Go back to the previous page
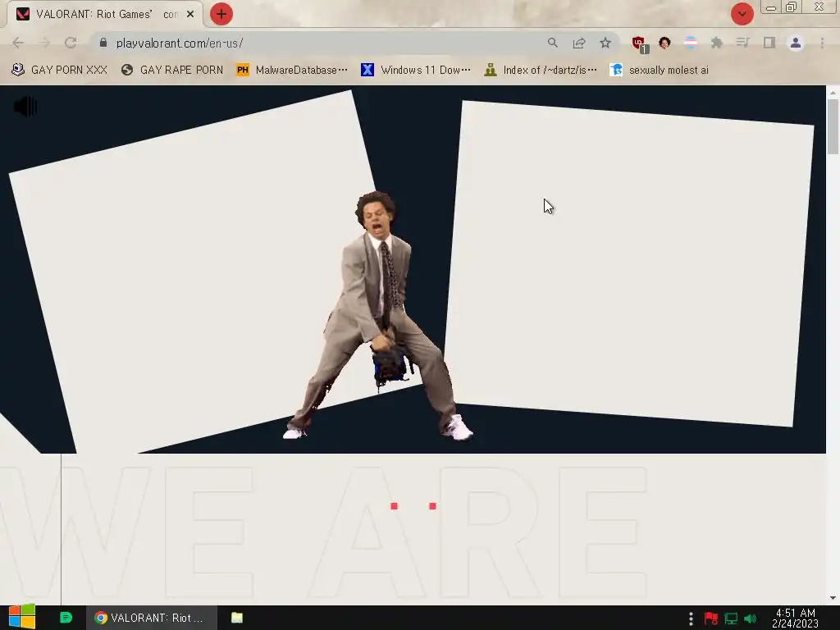Image resolution: width=840 pixels, height=630 pixels. tap(18, 43)
